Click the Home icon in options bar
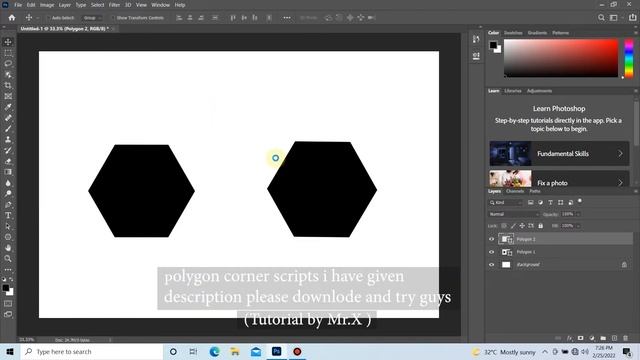This screenshot has height=360, width=640. [12, 18]
